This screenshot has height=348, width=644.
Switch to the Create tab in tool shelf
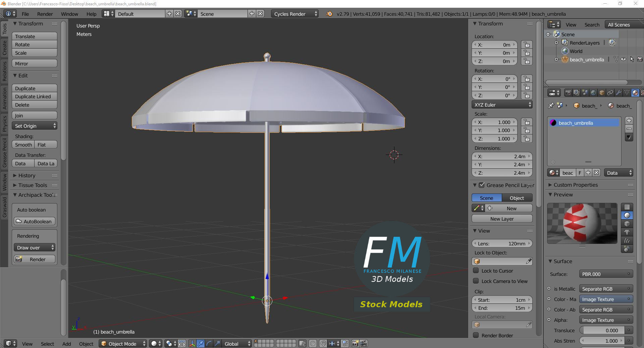coord(4,48)
